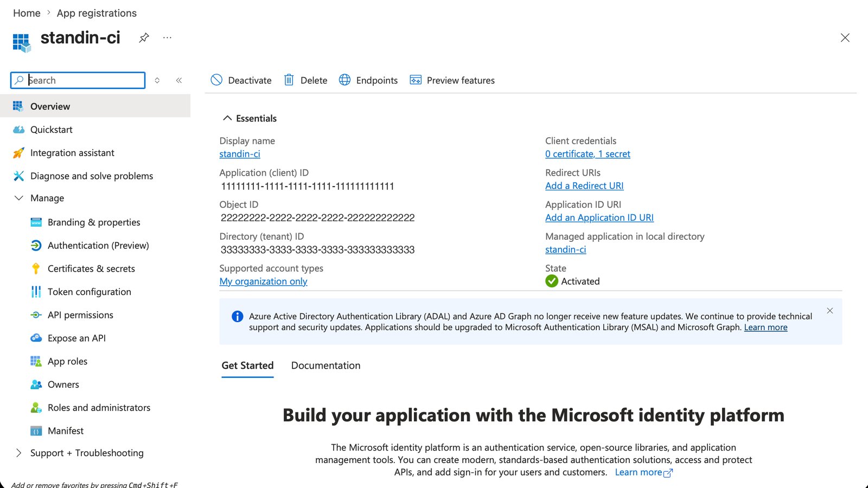The image size is (868, 488).
Task: Click the Deactivate circle-slash icon
Action: (216, 80)
